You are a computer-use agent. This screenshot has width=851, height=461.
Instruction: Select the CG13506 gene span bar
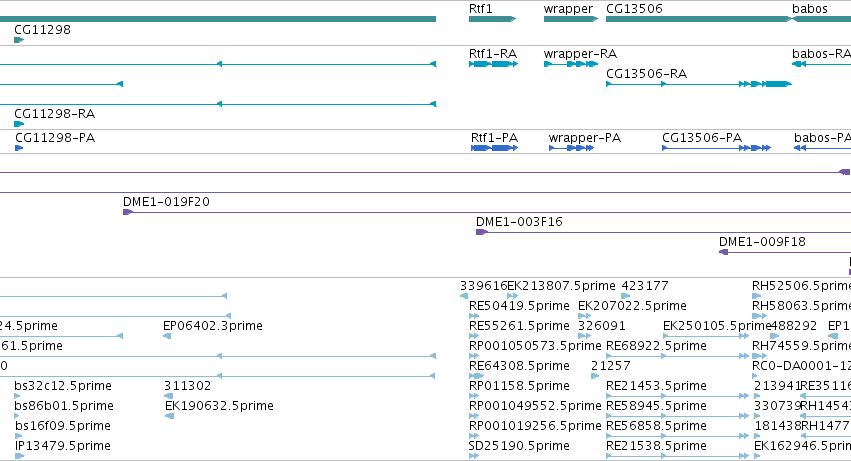click(x=699, y=19)
